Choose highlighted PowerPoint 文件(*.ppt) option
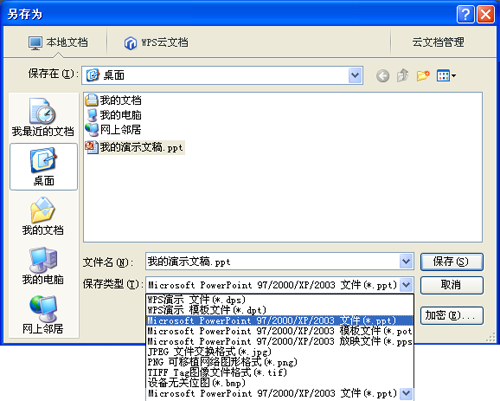The height and width of the screenshot is (401, 500). (280, 321)
